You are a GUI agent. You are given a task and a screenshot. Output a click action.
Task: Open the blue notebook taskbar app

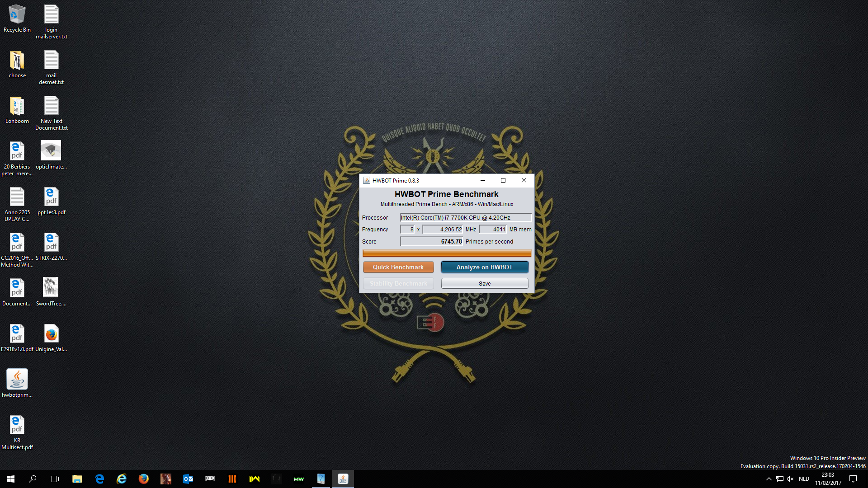(x=321, y=479)
